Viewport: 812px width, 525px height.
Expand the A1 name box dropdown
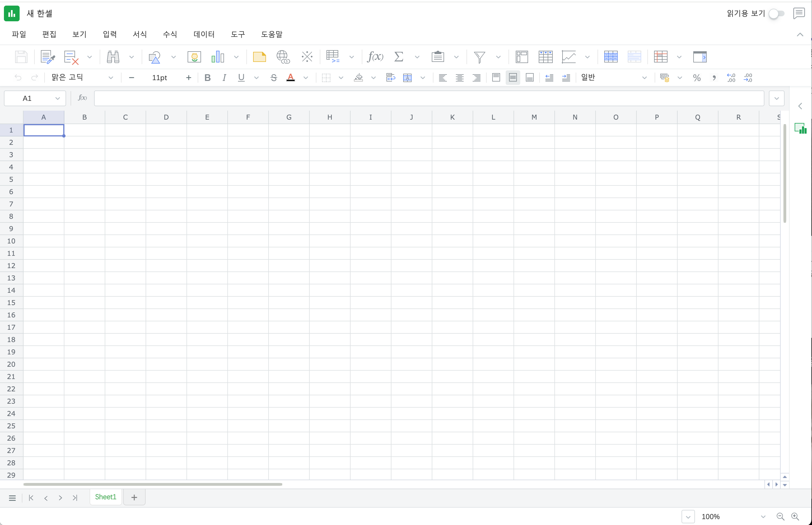click(58, 99)
